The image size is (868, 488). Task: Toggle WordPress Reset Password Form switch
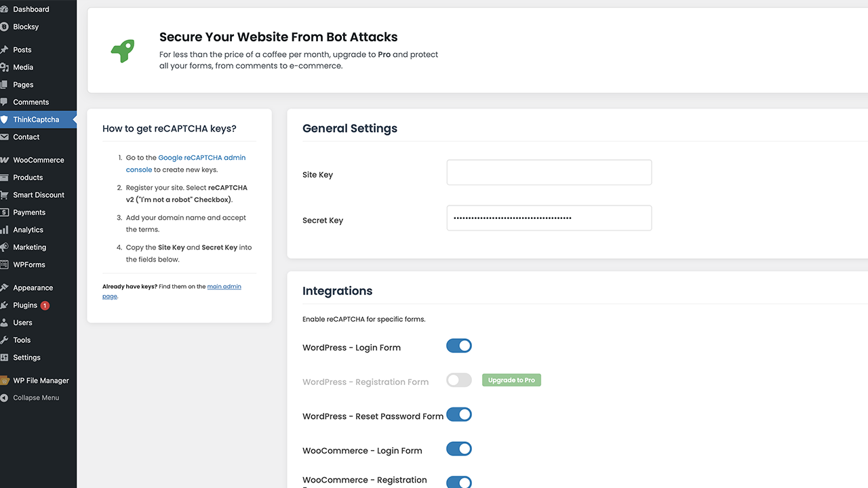click(x=459, y=415)
